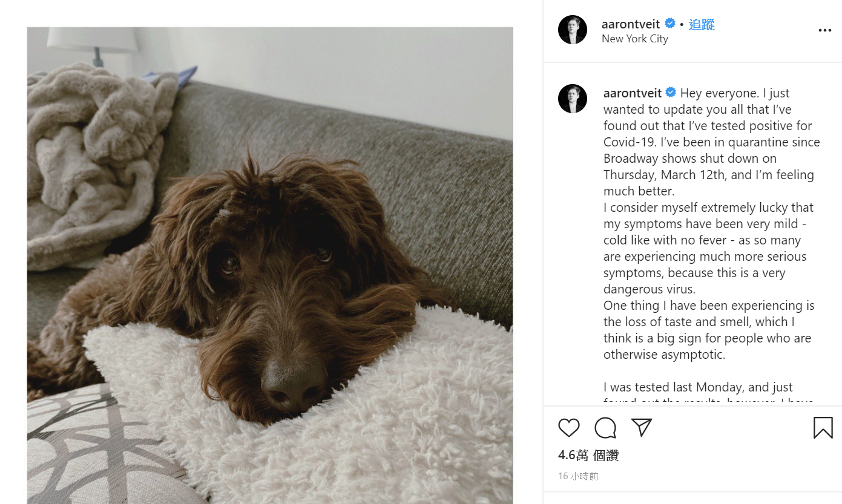842x504 pixels.
Task: Click the verified badge in the caption
Action: coord(671,93)
